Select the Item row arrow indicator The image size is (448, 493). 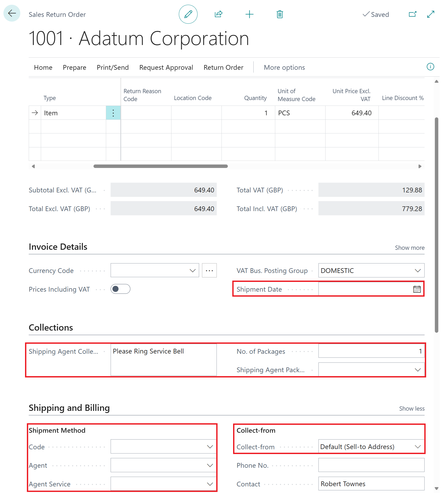tap(35, 113)
